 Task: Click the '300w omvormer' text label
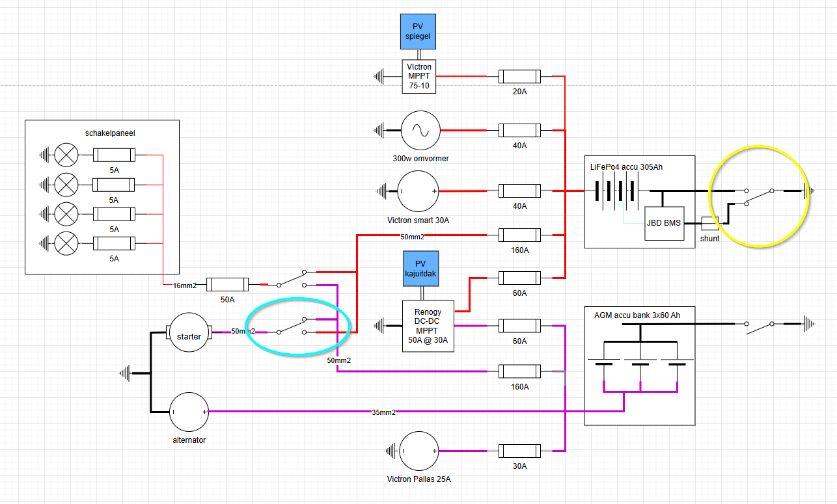(x=422, y=159)
